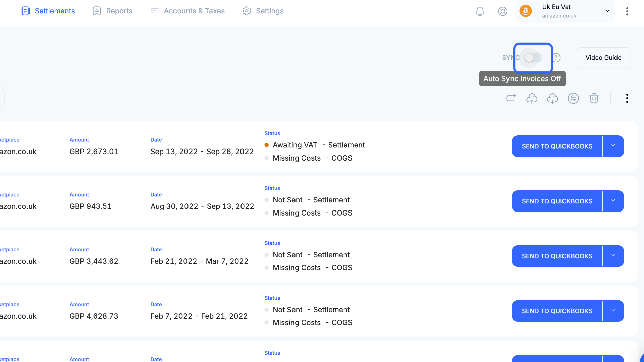Expand send options for GBP 2,673.01
644x362 pixels.
[613, 146]
